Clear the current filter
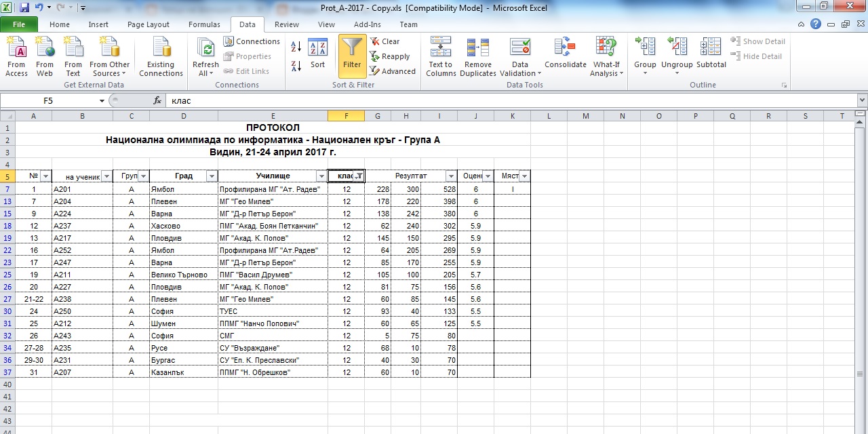The width and height of the screenshot is (868, 434). 384,41
